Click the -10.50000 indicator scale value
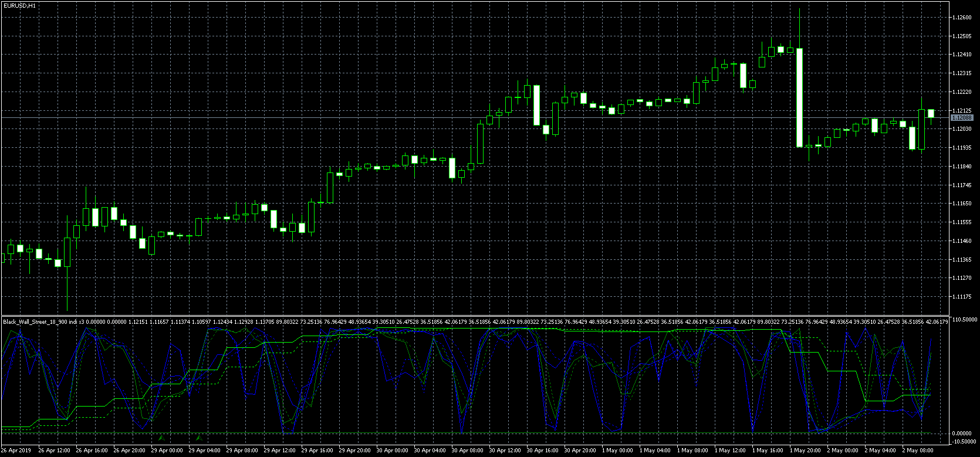980x457 pixels. (964, 442)
